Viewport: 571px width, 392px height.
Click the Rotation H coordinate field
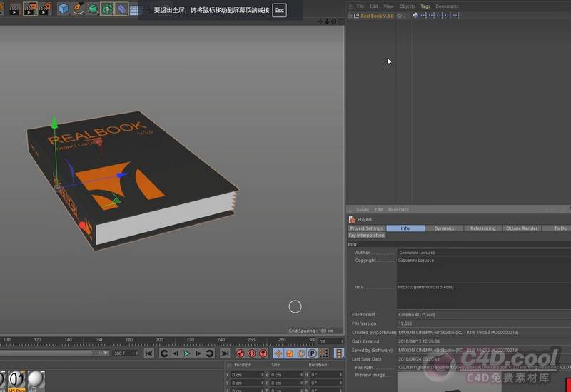click(326, 375)
